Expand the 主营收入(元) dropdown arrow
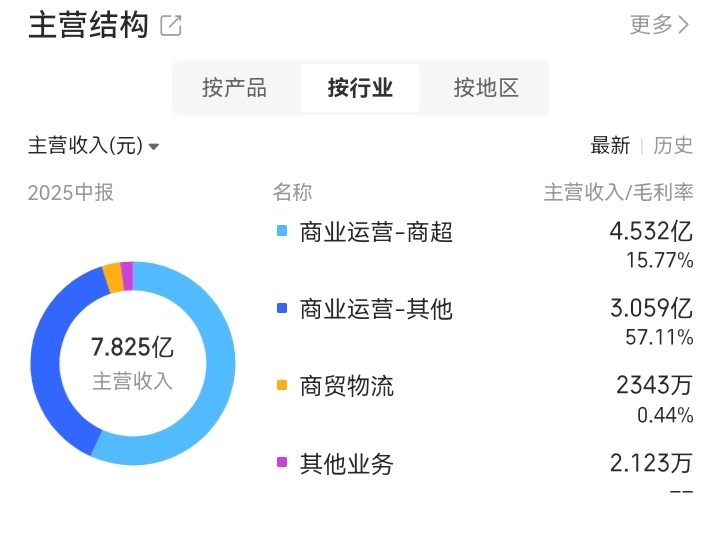 [154, 147]
